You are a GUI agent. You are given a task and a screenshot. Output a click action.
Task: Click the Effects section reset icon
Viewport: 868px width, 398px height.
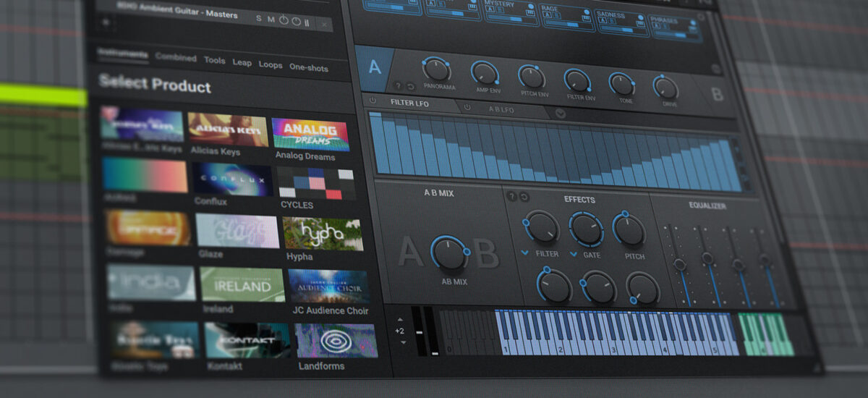pyautogui.click(x=524, y=197)
